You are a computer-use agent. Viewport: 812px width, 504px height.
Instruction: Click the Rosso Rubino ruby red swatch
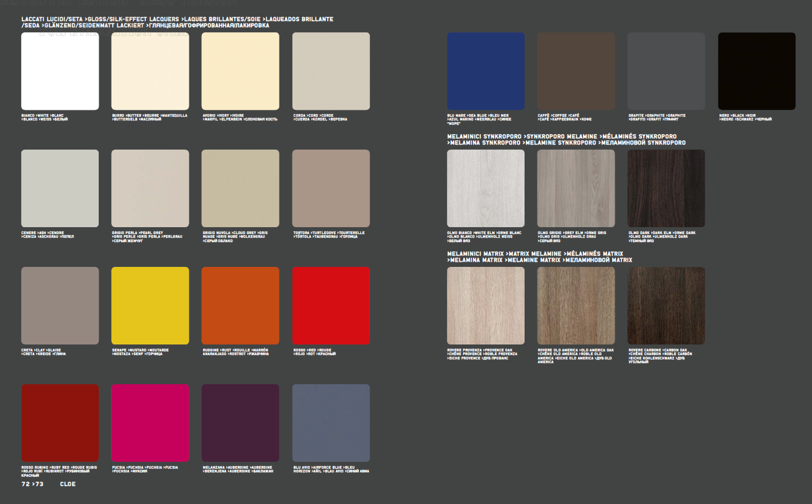pos(60,423)
